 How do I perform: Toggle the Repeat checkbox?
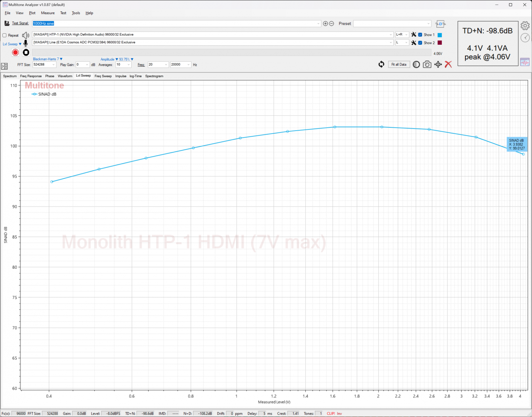click(5, 35)
